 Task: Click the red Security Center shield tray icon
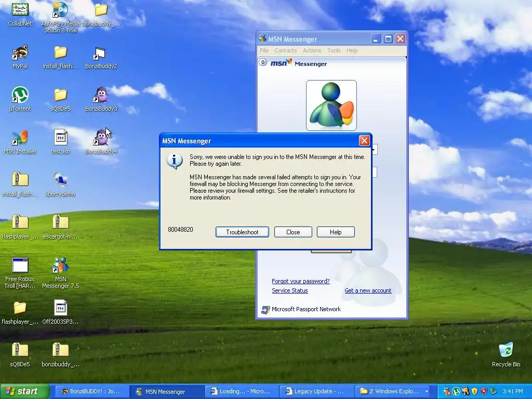484,391
